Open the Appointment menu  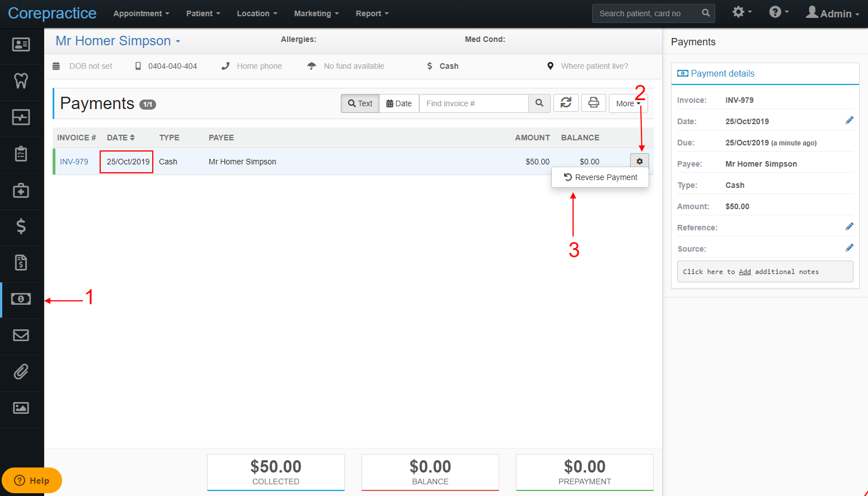141,13
